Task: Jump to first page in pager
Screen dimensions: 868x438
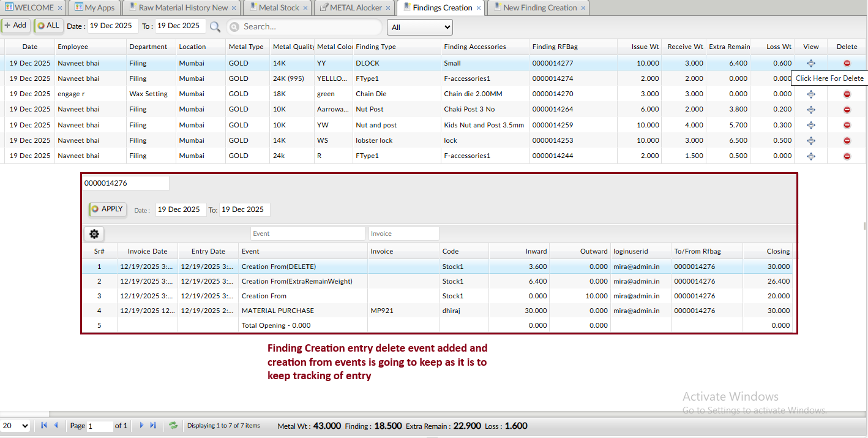Action: tap(44, 425)
